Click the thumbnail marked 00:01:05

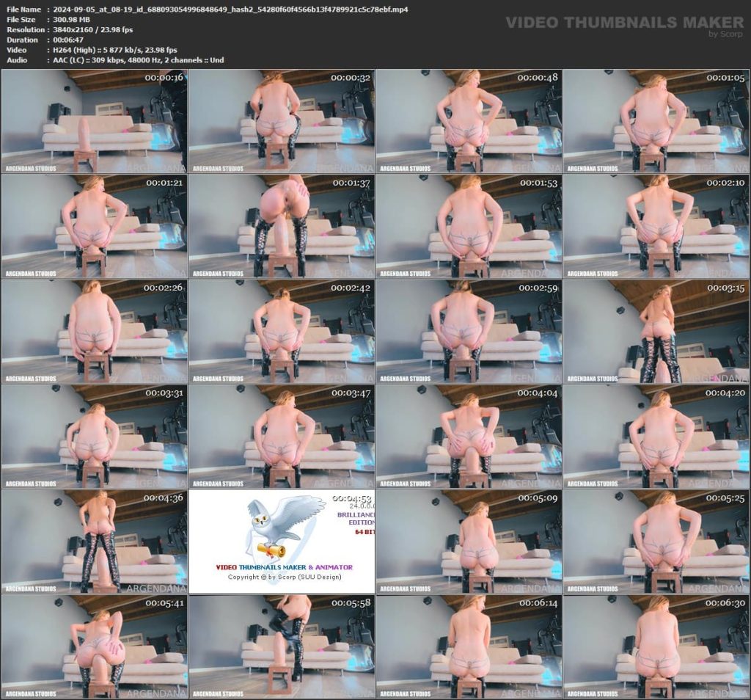click(x=656, y=121)
